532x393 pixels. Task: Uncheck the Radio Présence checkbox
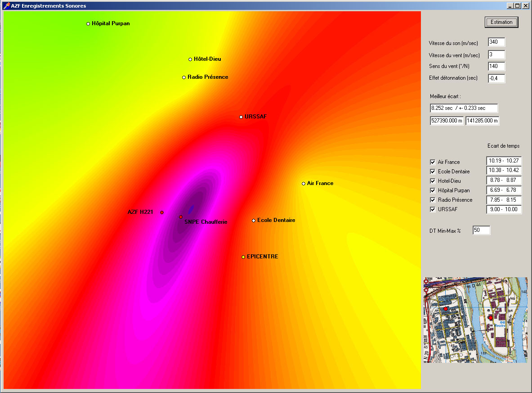click(433, 200)
